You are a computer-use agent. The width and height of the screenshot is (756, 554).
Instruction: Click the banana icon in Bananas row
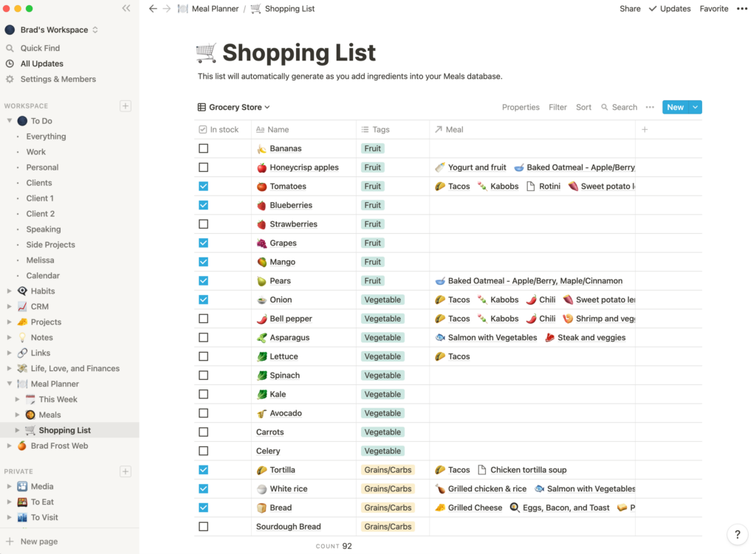pos(261,149)
